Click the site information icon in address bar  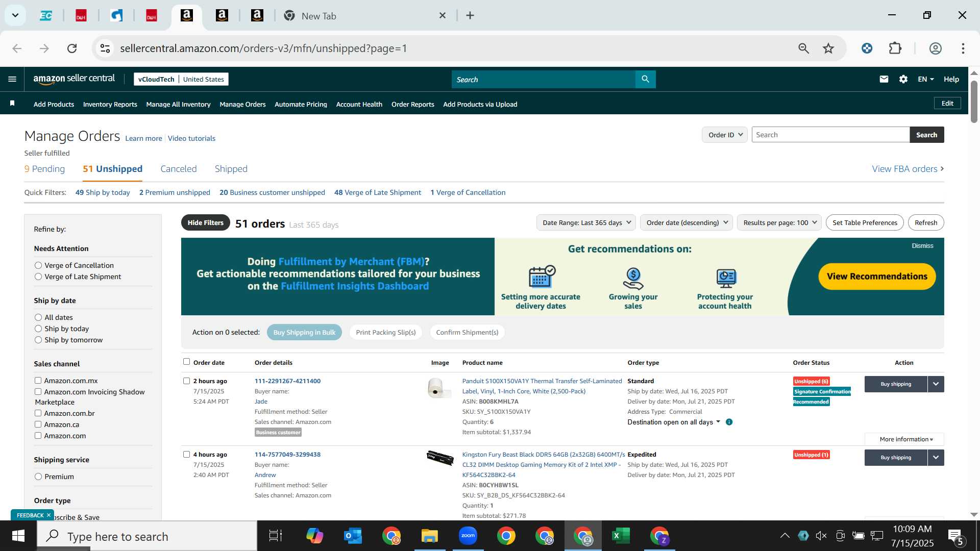pyautogui.click(x=105, y=48)
